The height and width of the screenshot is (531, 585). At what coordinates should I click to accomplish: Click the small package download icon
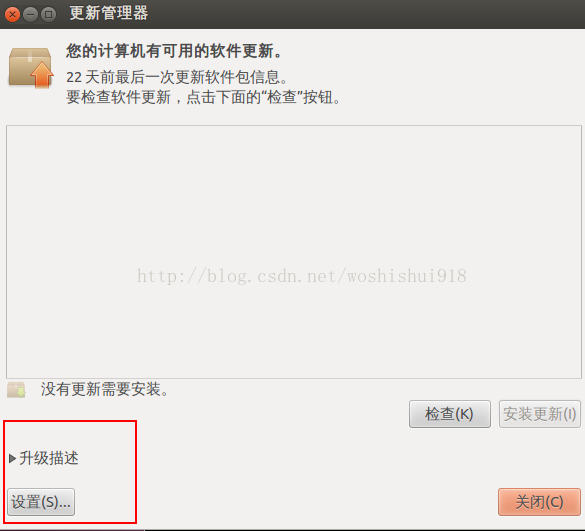click(16, 390)
